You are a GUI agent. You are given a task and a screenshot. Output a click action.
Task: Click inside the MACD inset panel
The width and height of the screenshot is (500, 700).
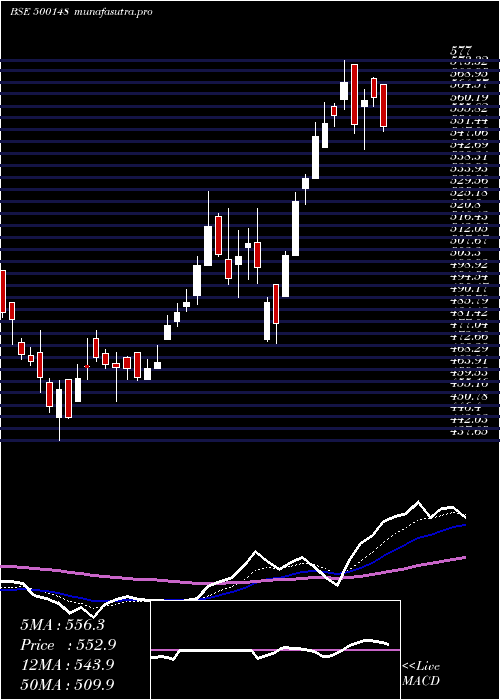coord(275,650)
